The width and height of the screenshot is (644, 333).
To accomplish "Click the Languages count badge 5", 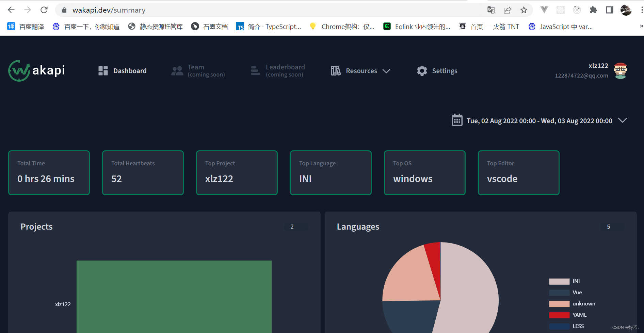I will pos(613,227).
